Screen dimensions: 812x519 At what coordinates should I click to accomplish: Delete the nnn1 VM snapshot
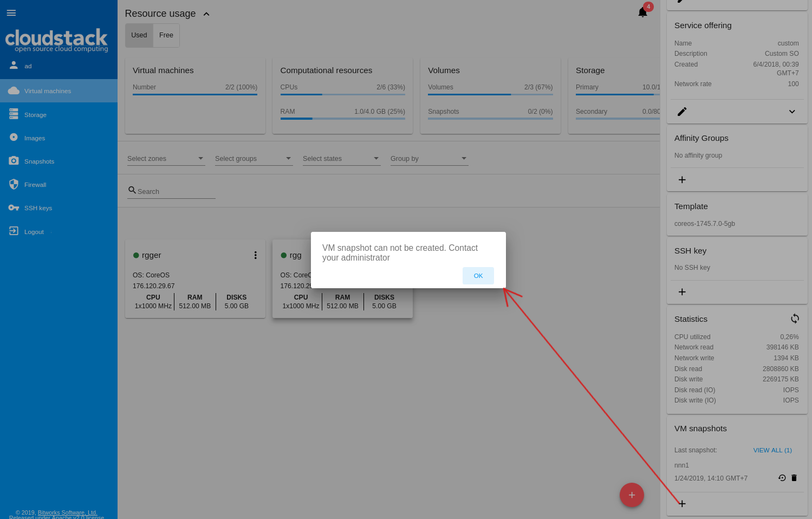tap(794, 478)
